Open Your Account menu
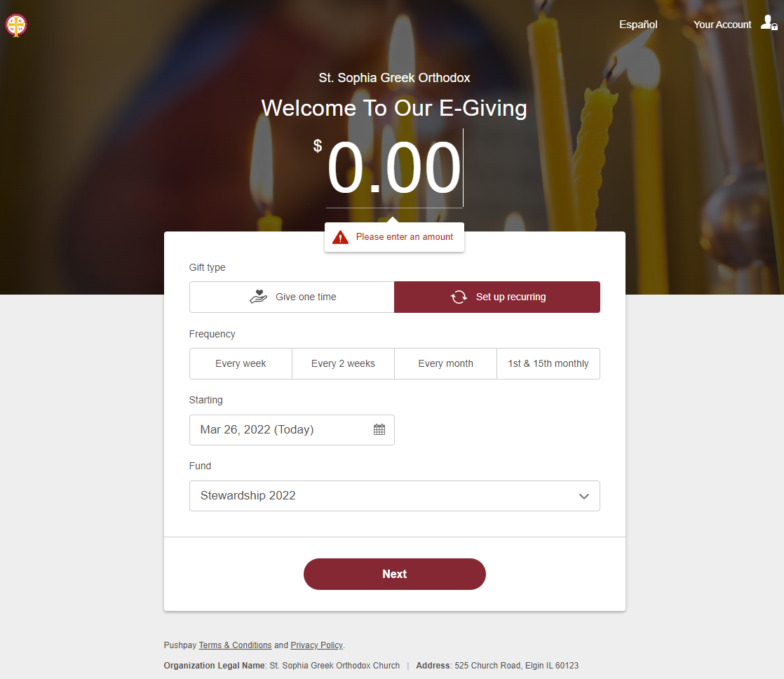The image size is (784, 679). [x=722, y=25]
